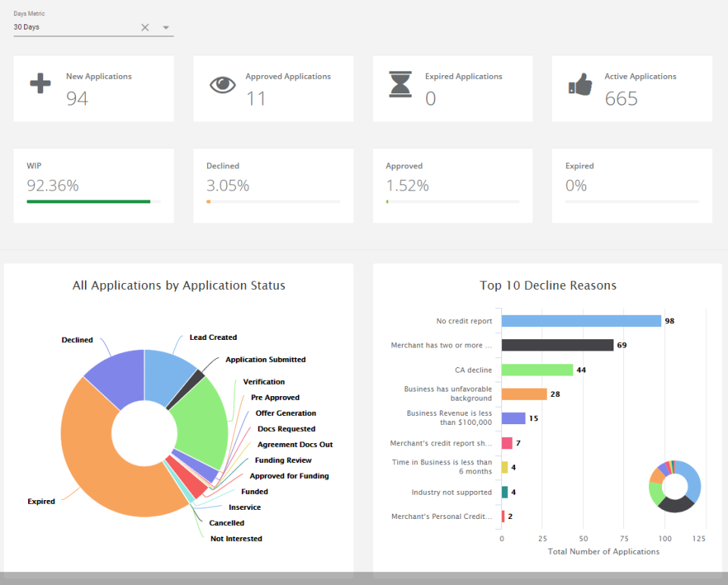
Task: Click the plus icon on New Applications card
Action: point(39,83)
